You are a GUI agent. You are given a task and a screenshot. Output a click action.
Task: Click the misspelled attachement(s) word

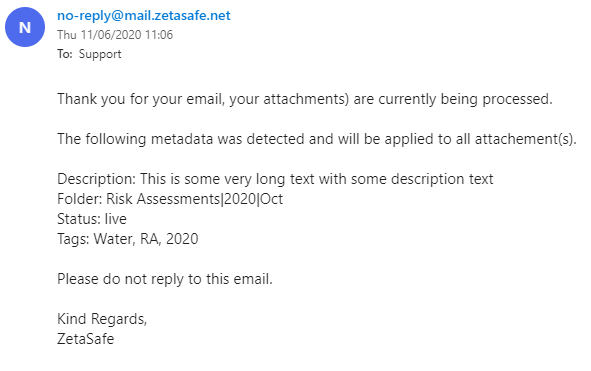[525, 139]
